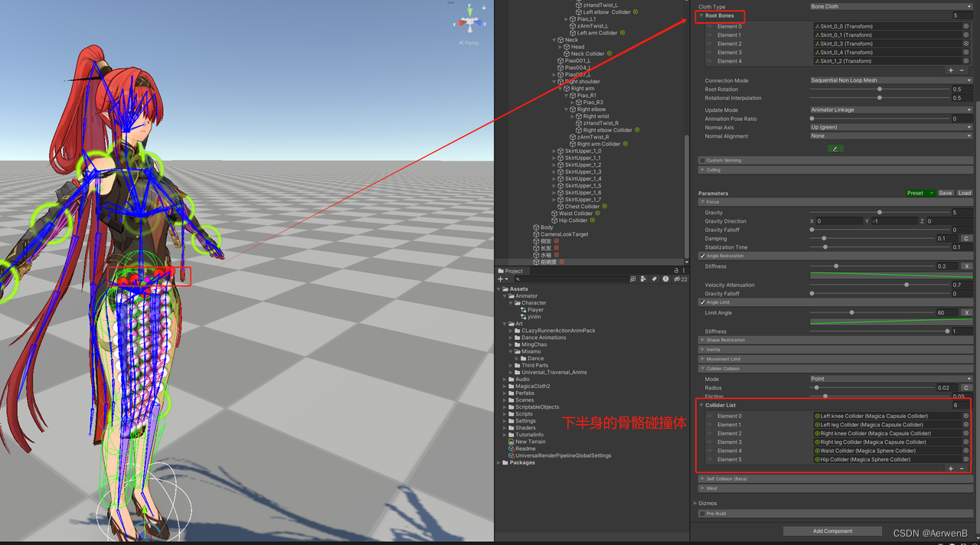Open object picker for Skirt_1_2 Transform
Image resolution: width=980 pixels, height=545 pixels.
point(966,61)
